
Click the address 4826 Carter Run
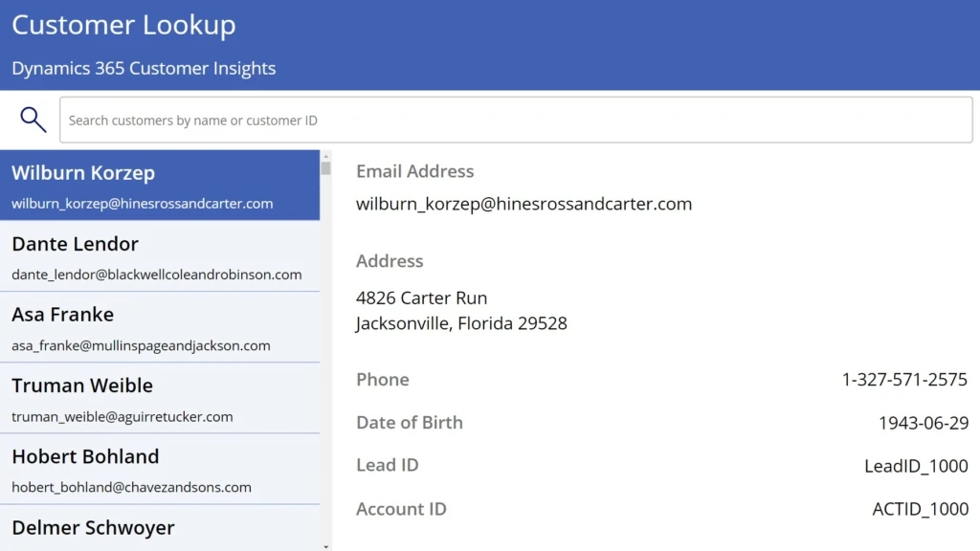[422, 298]
